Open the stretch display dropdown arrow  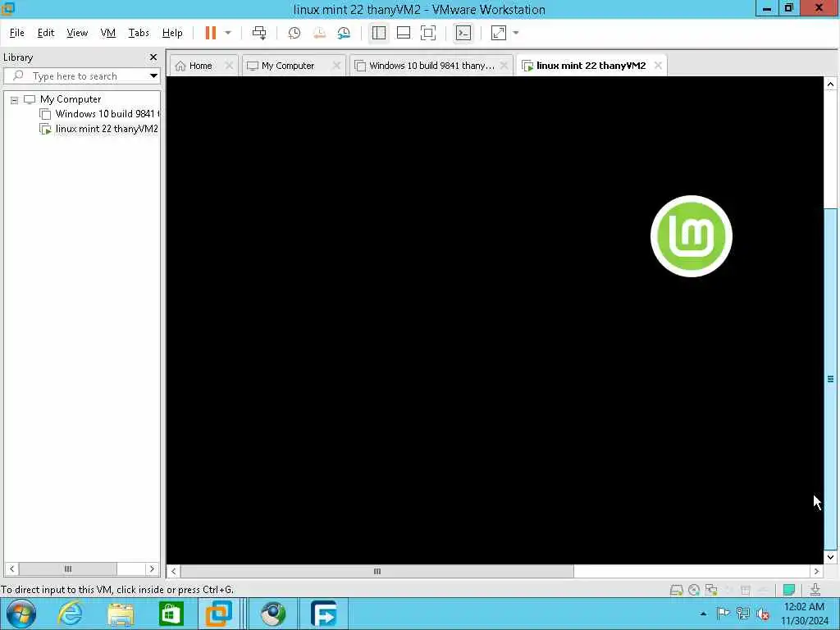point(516,33)
